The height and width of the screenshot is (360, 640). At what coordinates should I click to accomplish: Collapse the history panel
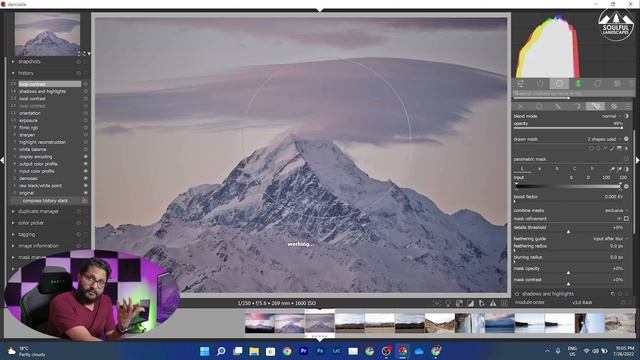(x=13, y=73)
